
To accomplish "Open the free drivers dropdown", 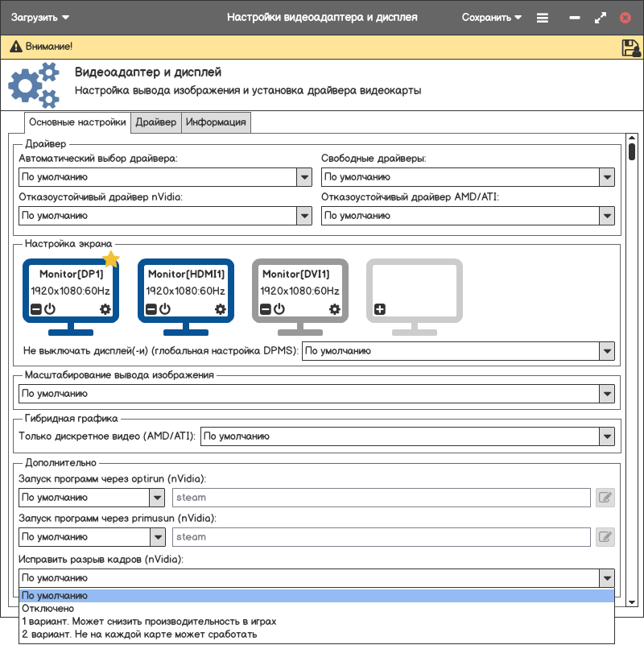I will [x=607, y=177].
